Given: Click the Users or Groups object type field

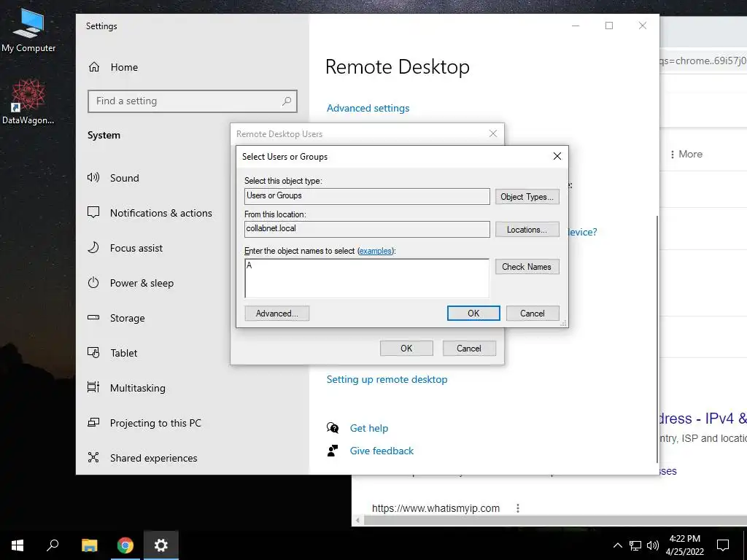Looking at the screenshot, I should (x=367, y=196).
